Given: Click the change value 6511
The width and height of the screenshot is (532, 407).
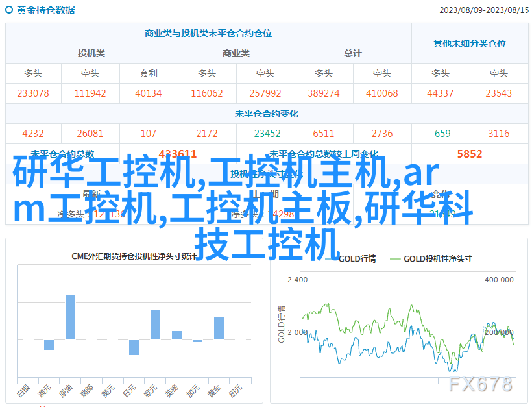Looking at the screenshot, I should [323, 134].
